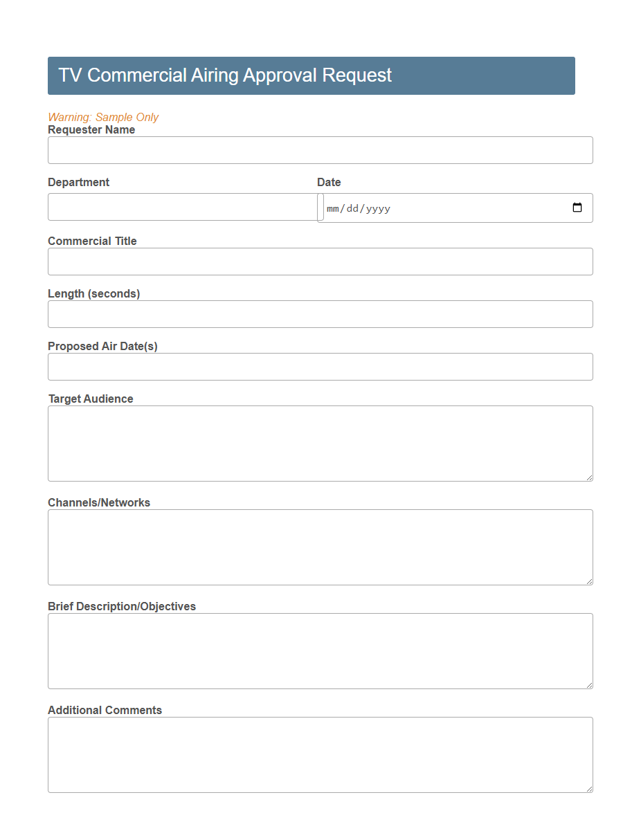This screenshot has height=840, width=623.
Task: Click the Proposed Air Date(s) input field
Action: pyautogui.click(x=320, y=367)
